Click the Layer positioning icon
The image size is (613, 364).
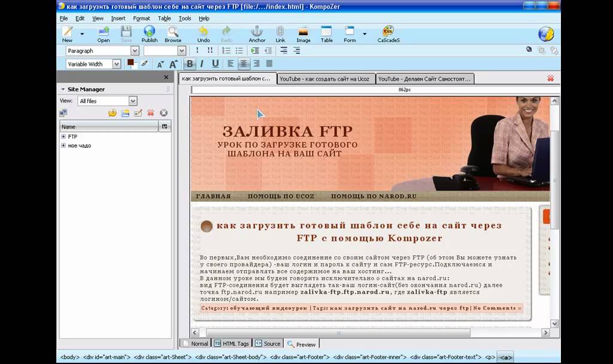tap(529, 50)
